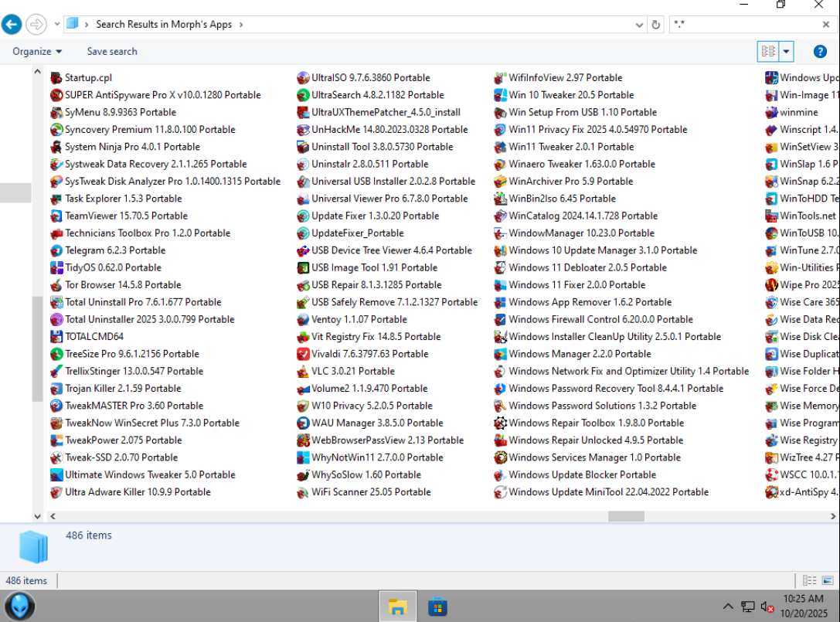Screen dimensions: 840x622
Task: Click the Ventoy 1.1.07 Portable icon
Action: pos(303,319)
